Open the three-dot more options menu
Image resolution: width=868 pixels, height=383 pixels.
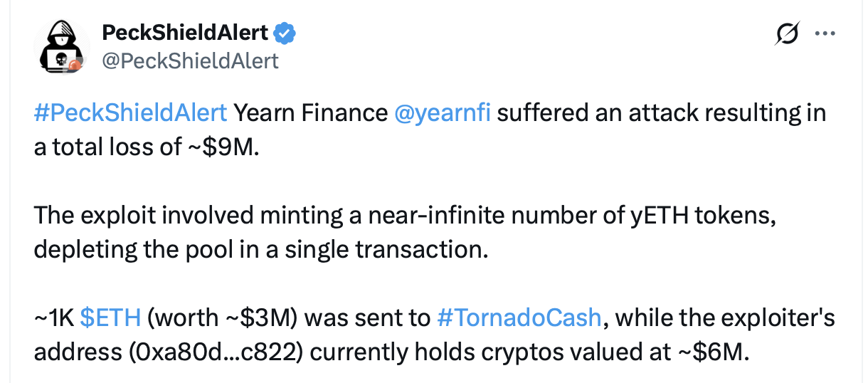(825, 33)
